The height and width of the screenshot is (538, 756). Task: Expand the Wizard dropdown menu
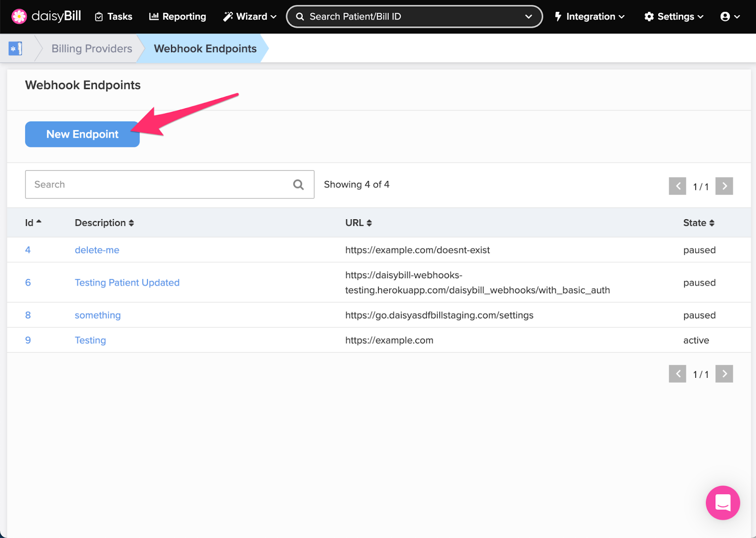tap(249, 17)
